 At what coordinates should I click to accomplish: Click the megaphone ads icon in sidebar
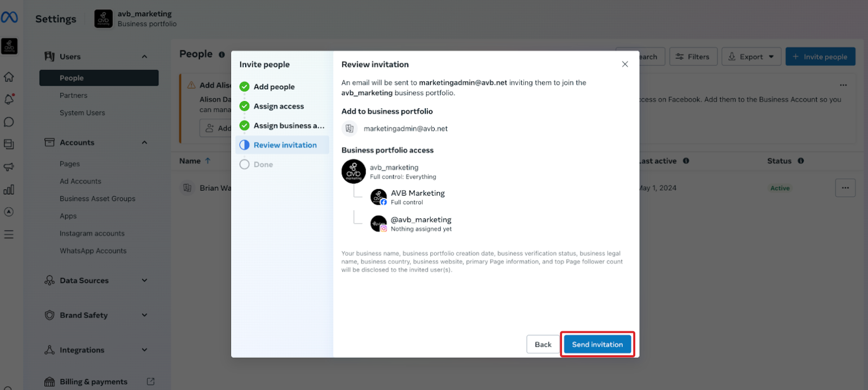9,167
